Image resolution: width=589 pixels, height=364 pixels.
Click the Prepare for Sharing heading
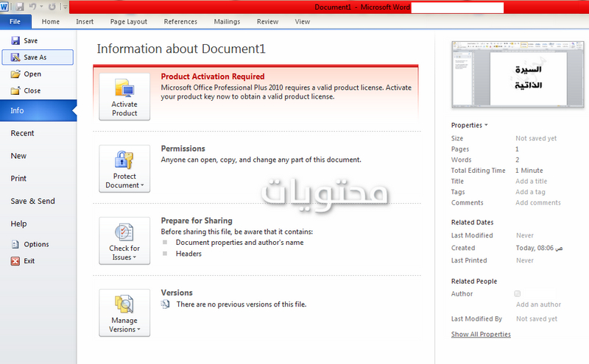click(x=197, y=221)
